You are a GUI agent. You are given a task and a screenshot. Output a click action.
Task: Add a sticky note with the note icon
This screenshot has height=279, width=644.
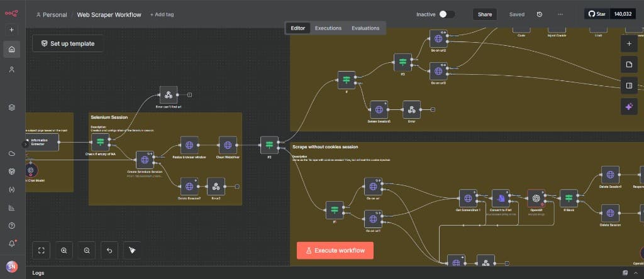pos(629,65)
